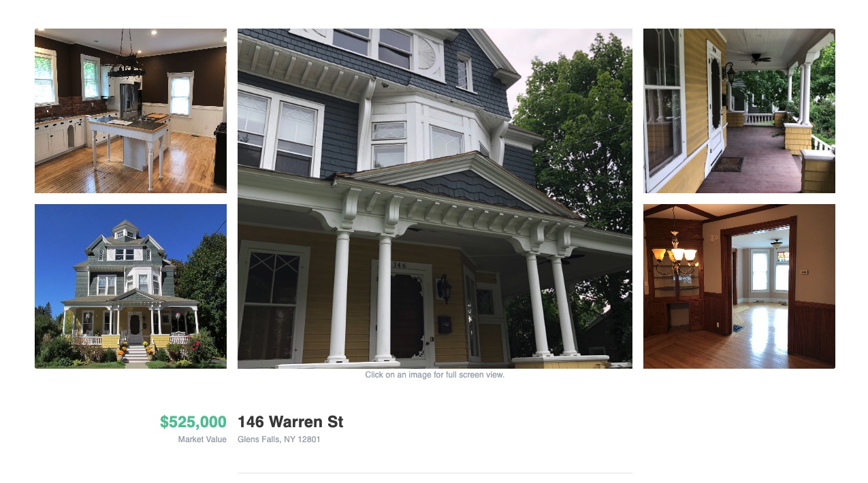Open the side porch walkway photo

[739, 111]
